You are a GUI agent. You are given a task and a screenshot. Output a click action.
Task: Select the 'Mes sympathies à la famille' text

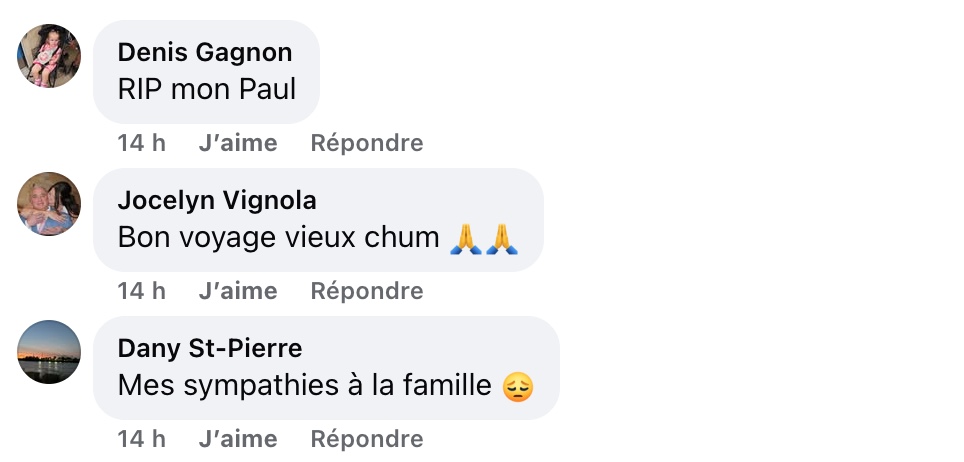click(x=304, y=386)
